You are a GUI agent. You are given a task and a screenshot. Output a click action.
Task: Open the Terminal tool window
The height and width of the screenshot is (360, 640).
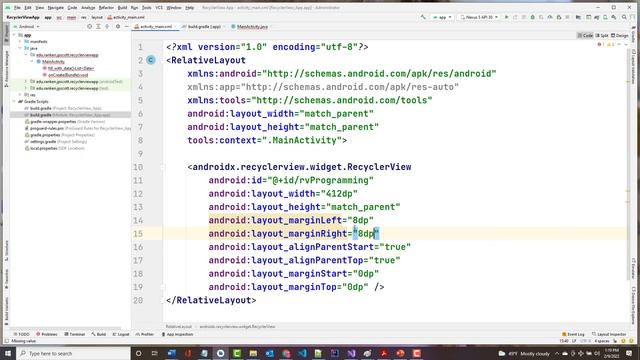point(75,334)
